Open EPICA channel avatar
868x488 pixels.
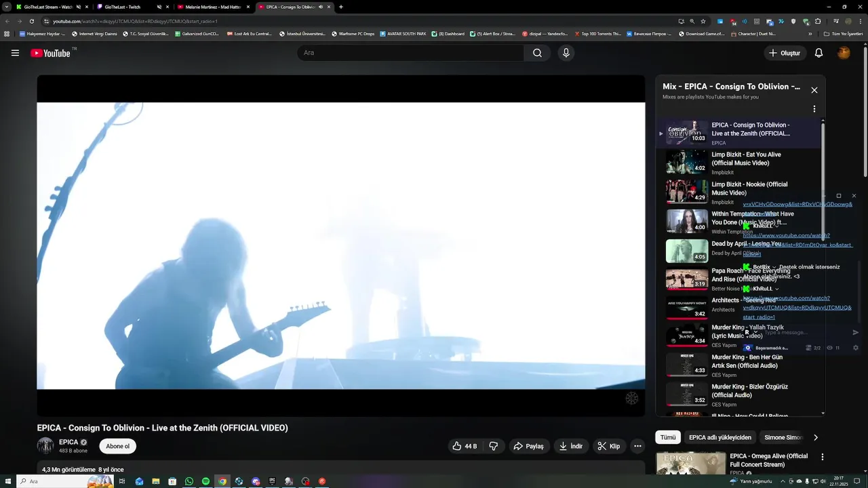click(x=45, y=445)
